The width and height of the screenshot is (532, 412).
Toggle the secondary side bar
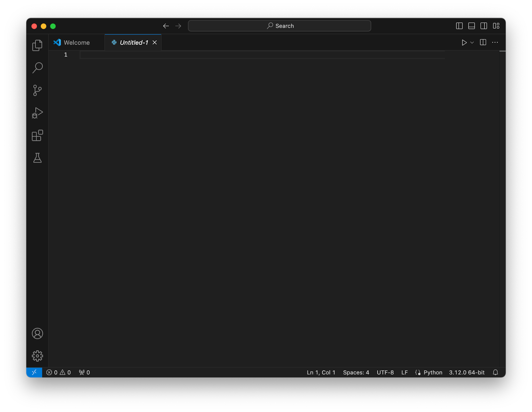pos(484,26)
